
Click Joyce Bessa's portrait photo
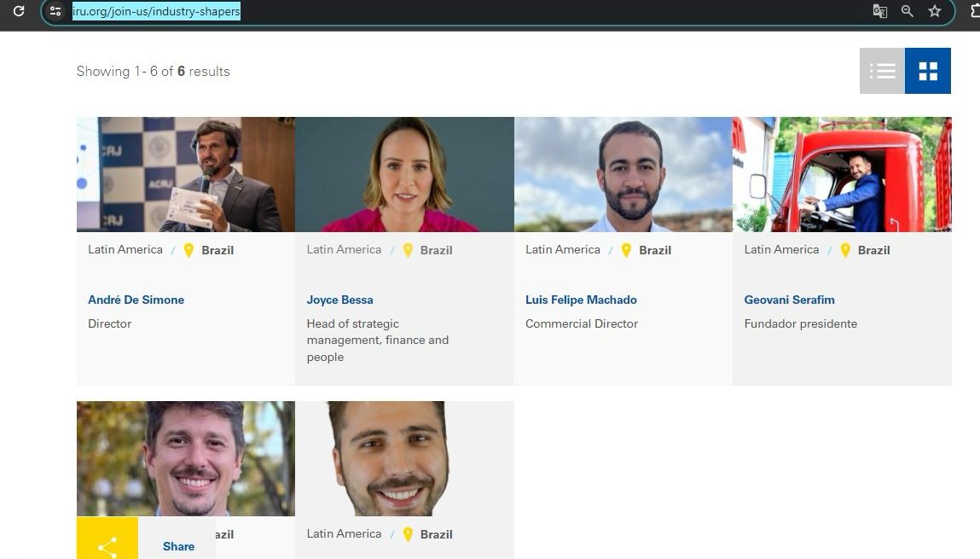pos(404,174)
